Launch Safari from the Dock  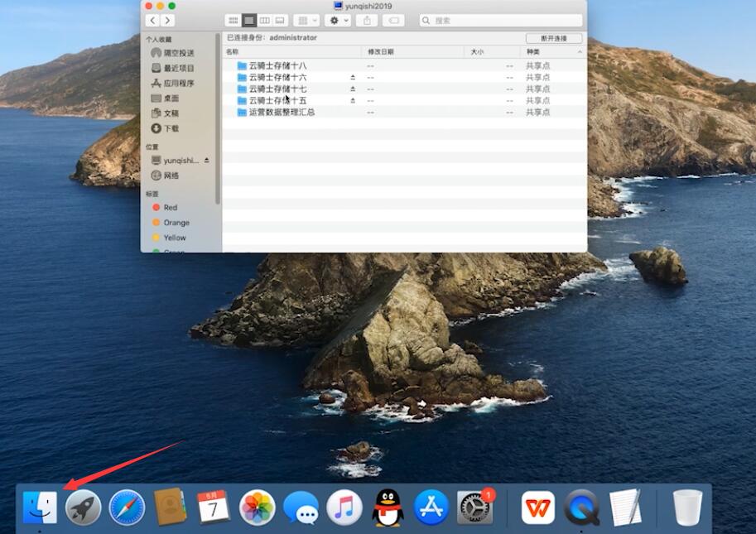click(x=127, y=508)
